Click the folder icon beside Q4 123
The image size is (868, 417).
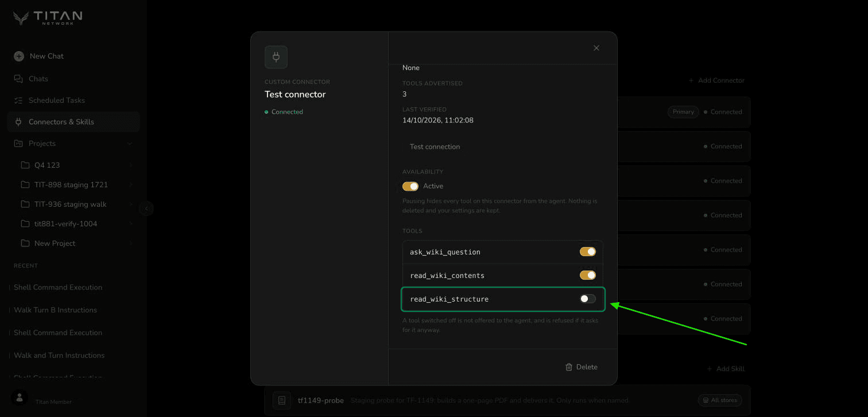(25, 165)
